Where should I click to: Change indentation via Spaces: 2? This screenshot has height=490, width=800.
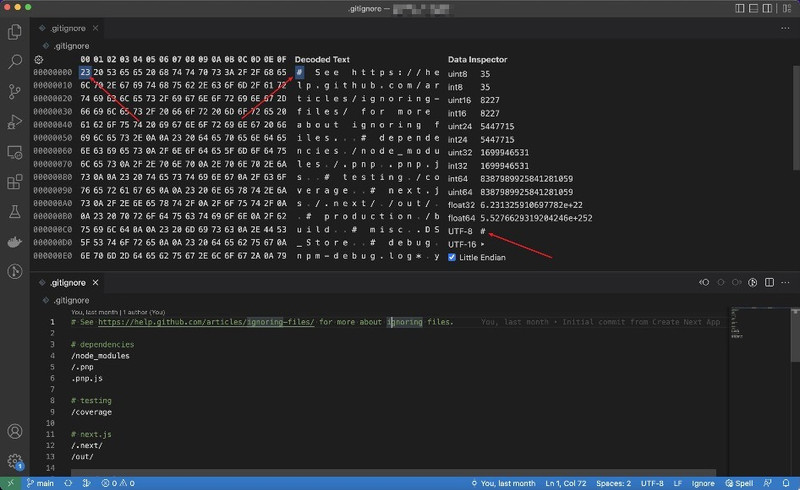click(x=613, y=483)
